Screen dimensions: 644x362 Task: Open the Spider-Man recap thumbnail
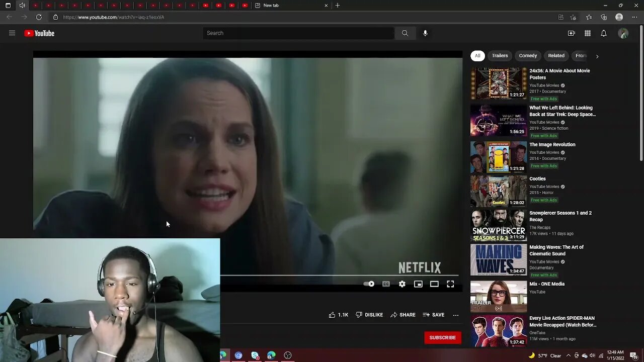click(x=499, y=331)
